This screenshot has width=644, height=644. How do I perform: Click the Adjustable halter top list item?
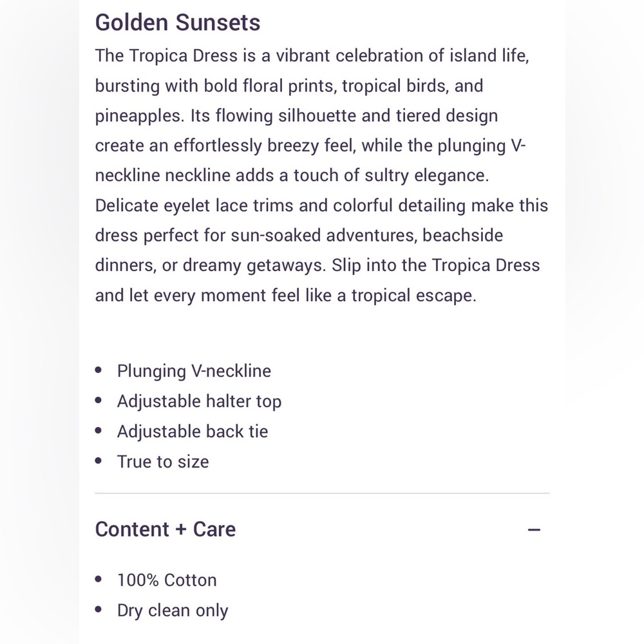pyautogui.click(x=199, y=401)
